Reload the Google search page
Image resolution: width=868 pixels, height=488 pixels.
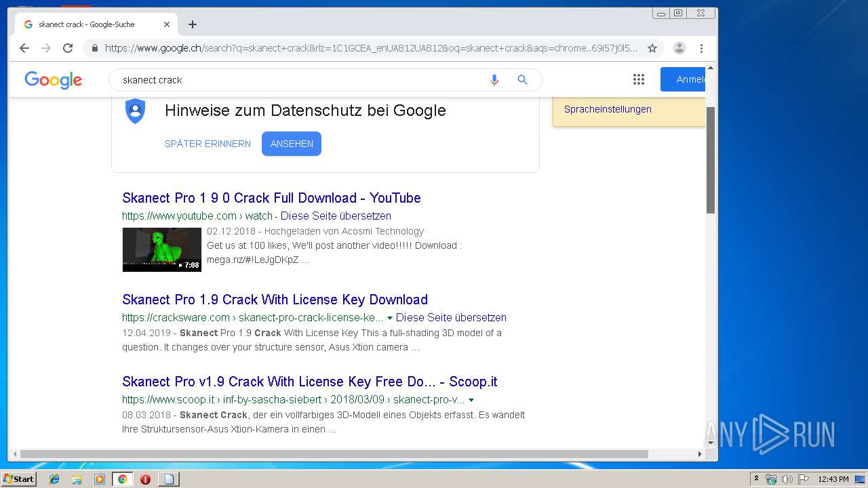click(x=68, y=48)
